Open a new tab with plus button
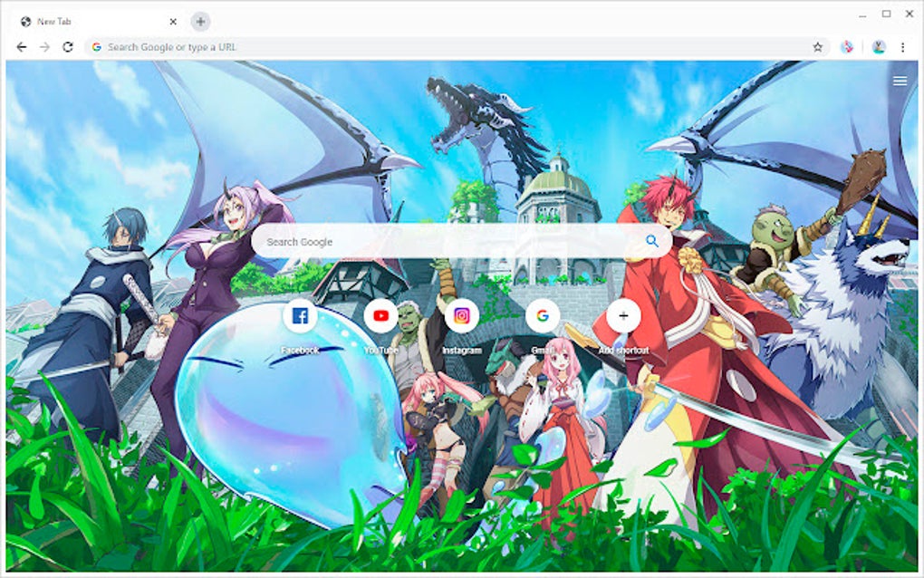The height and width of the screenshot is (578, 924). pyautogui.click(x=200, y=22)
